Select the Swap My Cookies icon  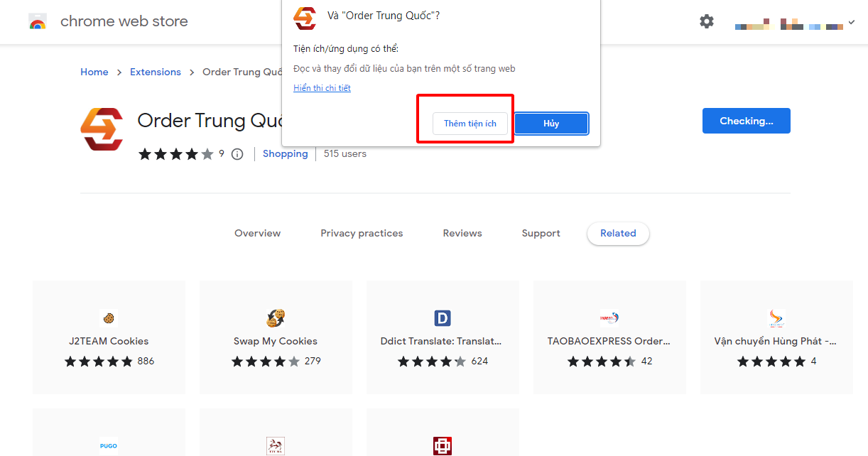276,318
